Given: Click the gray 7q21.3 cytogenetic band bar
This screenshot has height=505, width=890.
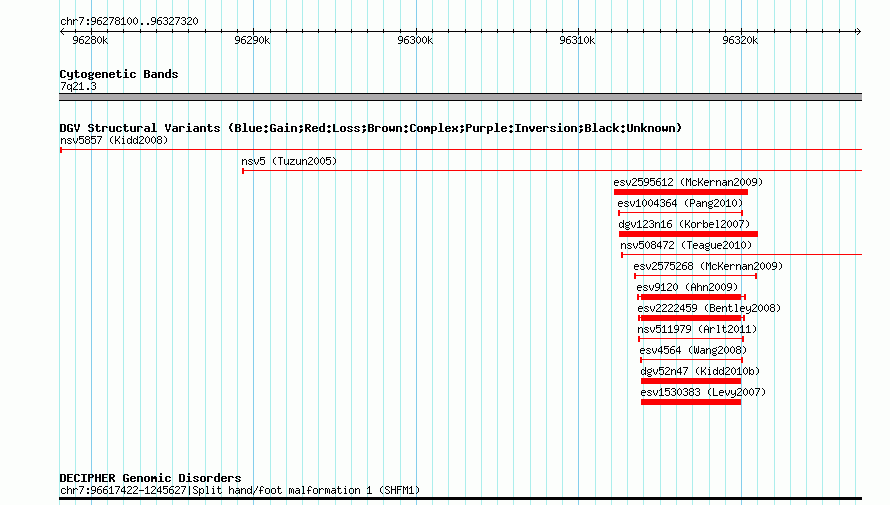Looking at the screenshot, I should (x=460, y=97).
